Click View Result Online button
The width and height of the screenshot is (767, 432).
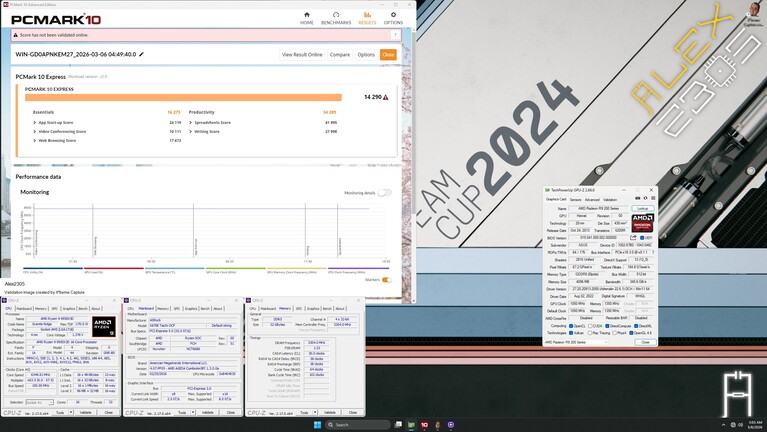(302, 55)
